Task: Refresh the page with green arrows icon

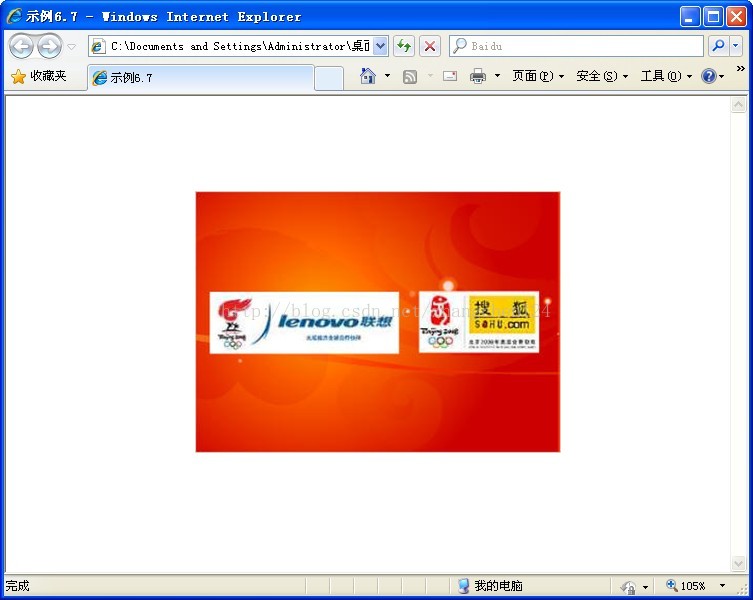Action: pyautogui.click(x=404, y=46)
